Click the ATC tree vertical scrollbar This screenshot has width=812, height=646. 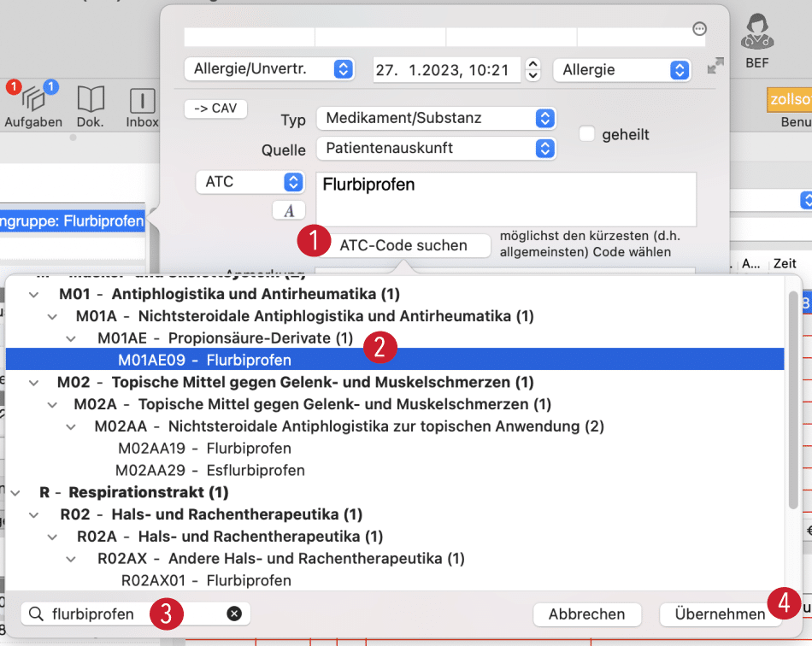(793, 400)
